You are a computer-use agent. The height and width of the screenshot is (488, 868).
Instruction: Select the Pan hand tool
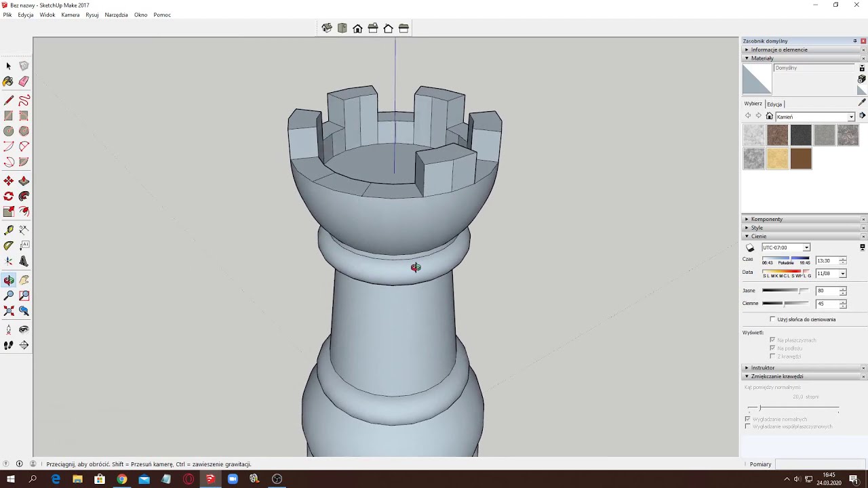click(x=24, y=280)
